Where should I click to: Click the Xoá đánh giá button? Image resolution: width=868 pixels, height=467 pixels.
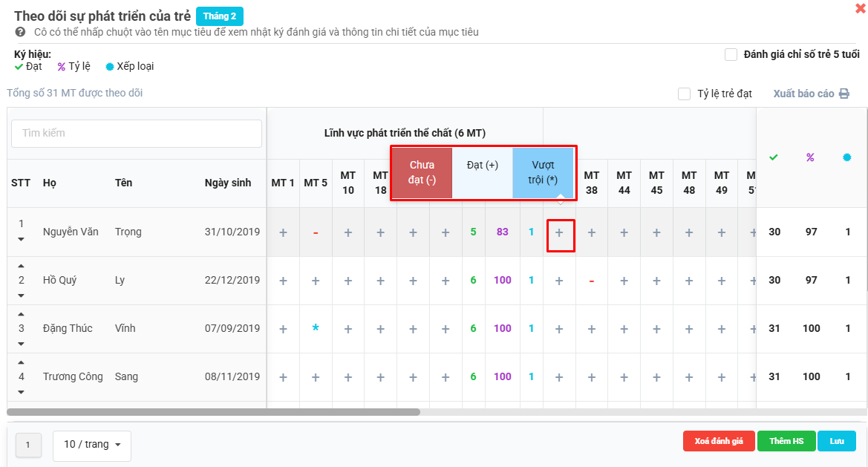(x=719, y=441)
